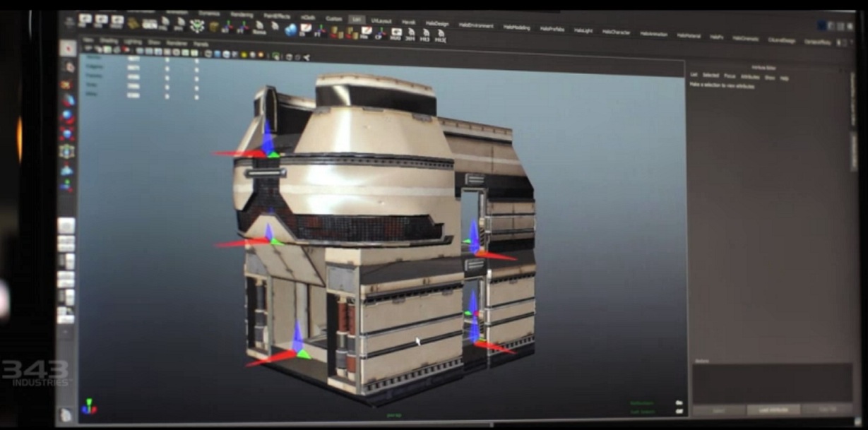Switch to the HaloMaterial shelf tab

click(x=689, y=35)
